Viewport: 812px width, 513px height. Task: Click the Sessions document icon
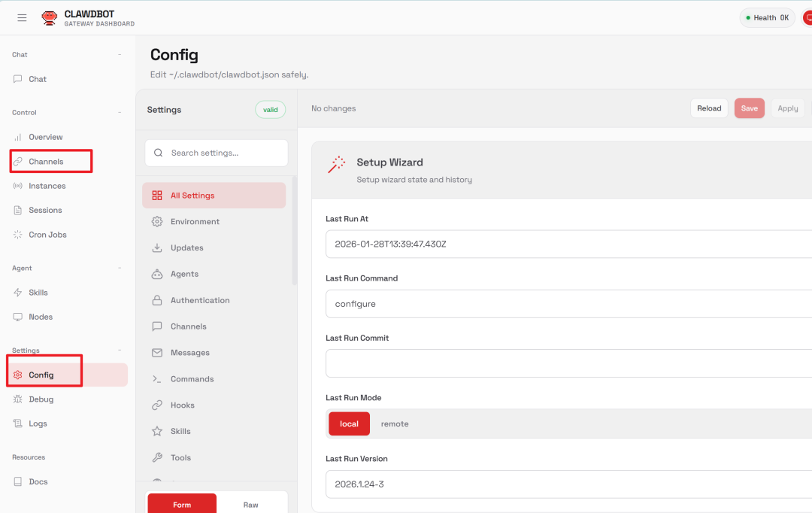[x=17, y=210]
